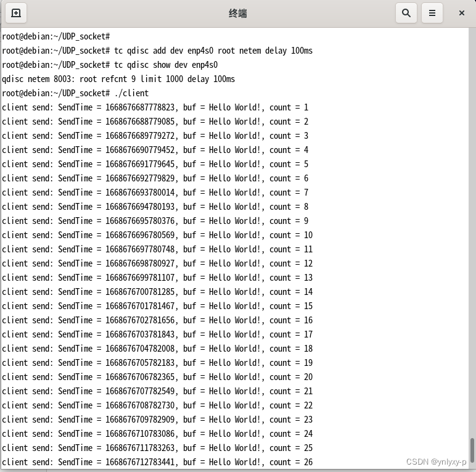
Task: Click the client send line with count = 17
Action: pyautogui.click(x=157, y=334)
